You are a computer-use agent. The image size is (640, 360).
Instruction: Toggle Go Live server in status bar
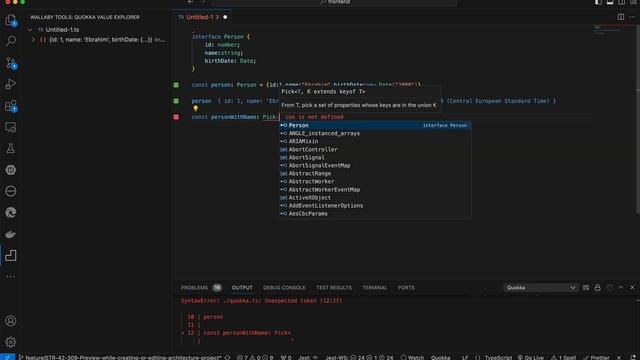pos(530,357)
